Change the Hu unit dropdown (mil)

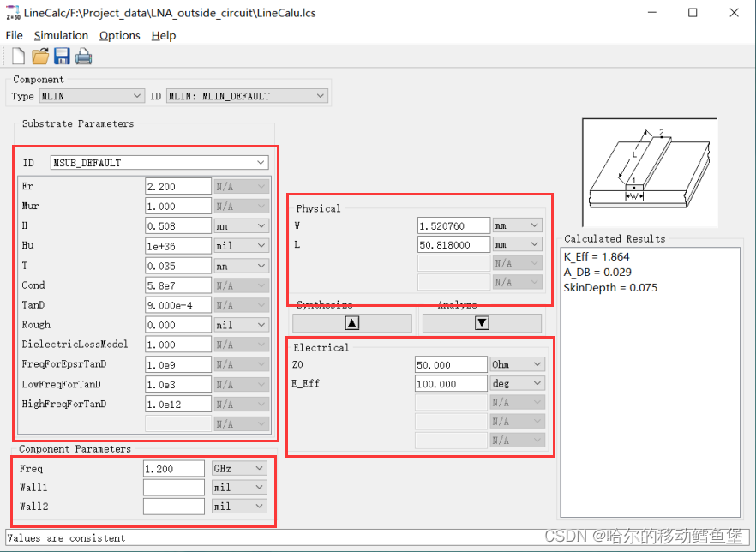click(x=241, y=246)
